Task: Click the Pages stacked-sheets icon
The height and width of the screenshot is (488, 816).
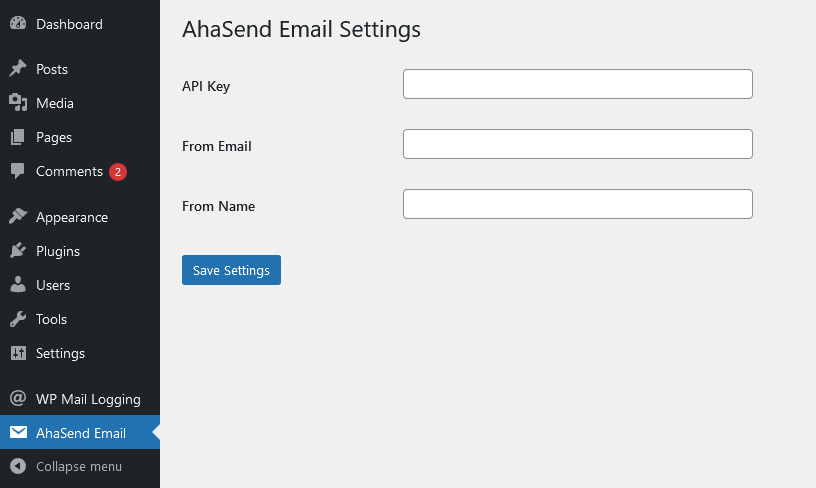Action: (x=18, y=137)
